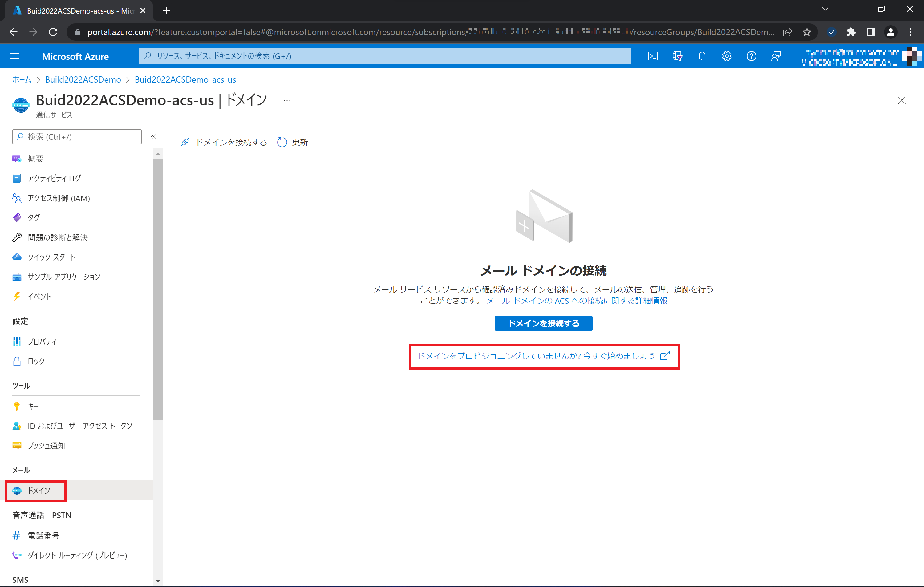Open Cloud Shell from the top bar
The image size is (924, 587).
[x=653, y=56]
